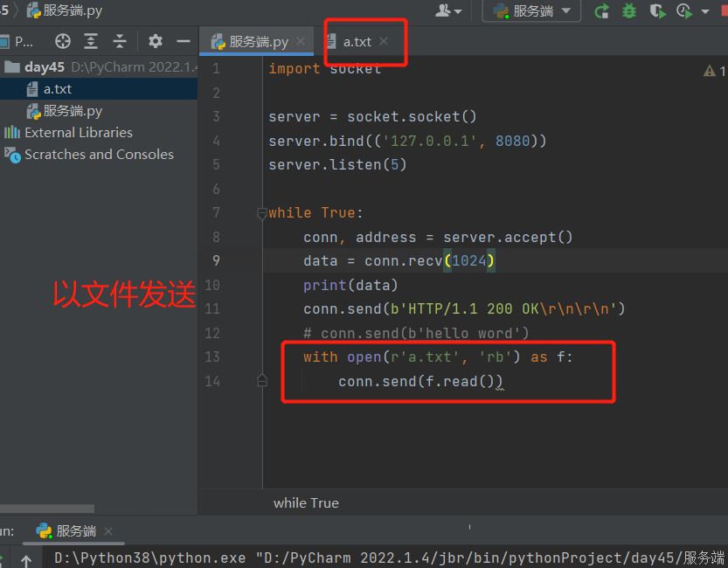The image size is (728, 568).
Task: Collapse the while True block fold marker
Action: pyautogui.click(x=262, y=213)
